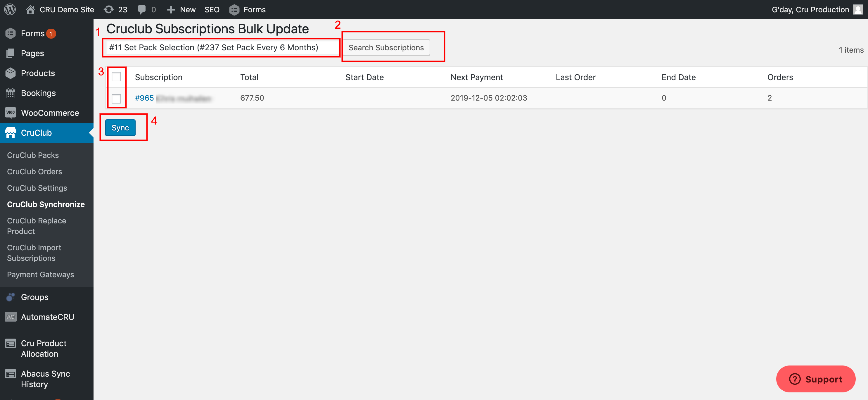Click the 677.50 total value
The image size is (868, 400).
(x=252, y=98)
